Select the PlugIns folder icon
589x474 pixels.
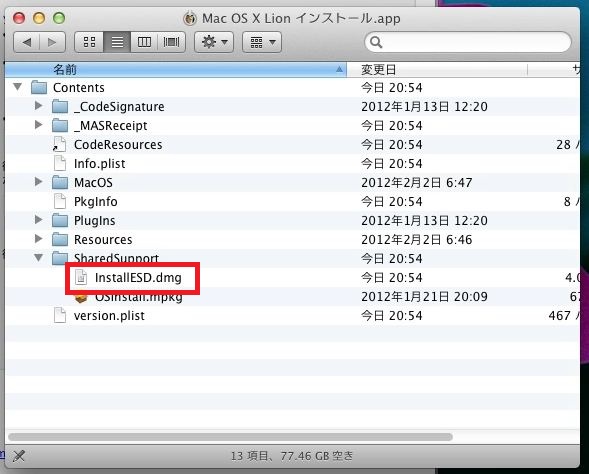click(60, 220)
